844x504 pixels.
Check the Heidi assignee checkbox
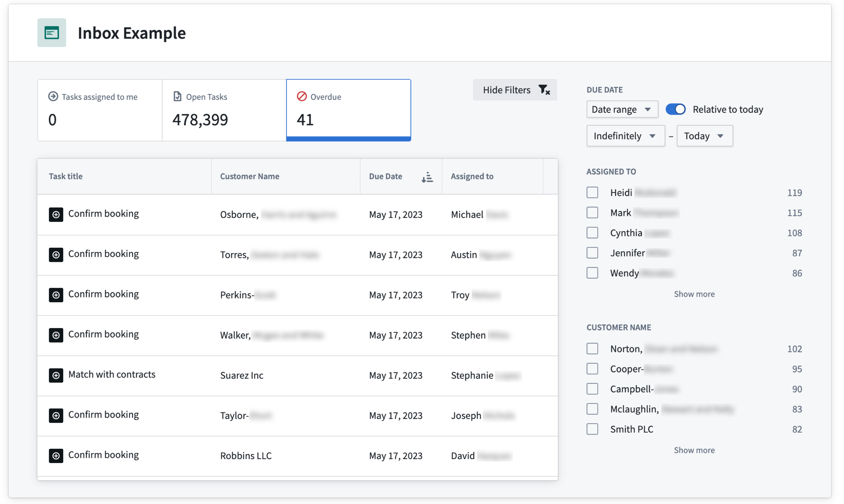tap(592, 192)
